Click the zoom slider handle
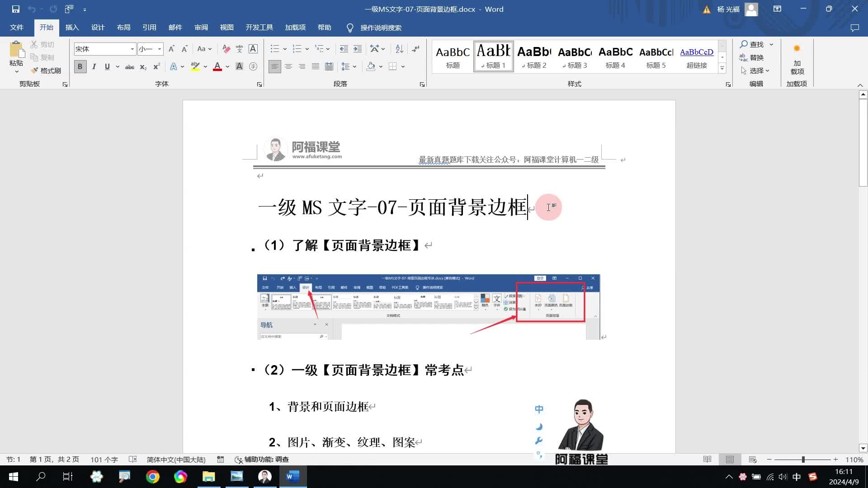This screenshot has width=868, height=488. point(803,460)
